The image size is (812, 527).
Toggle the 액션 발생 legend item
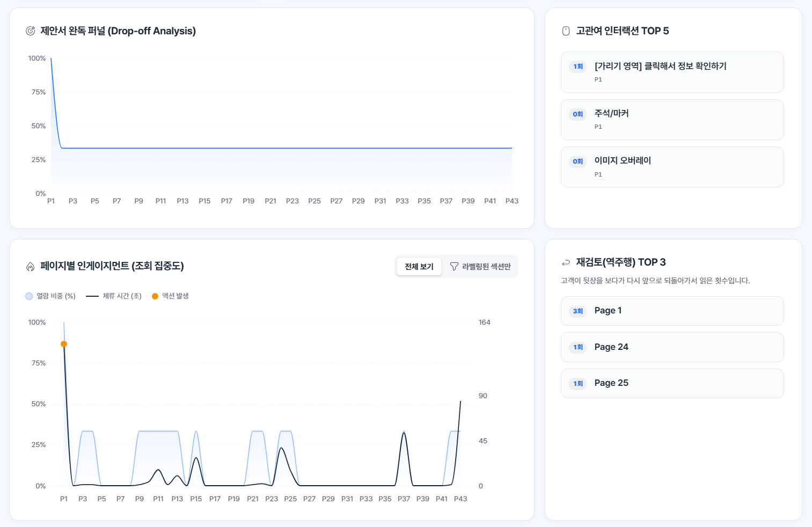170,296
